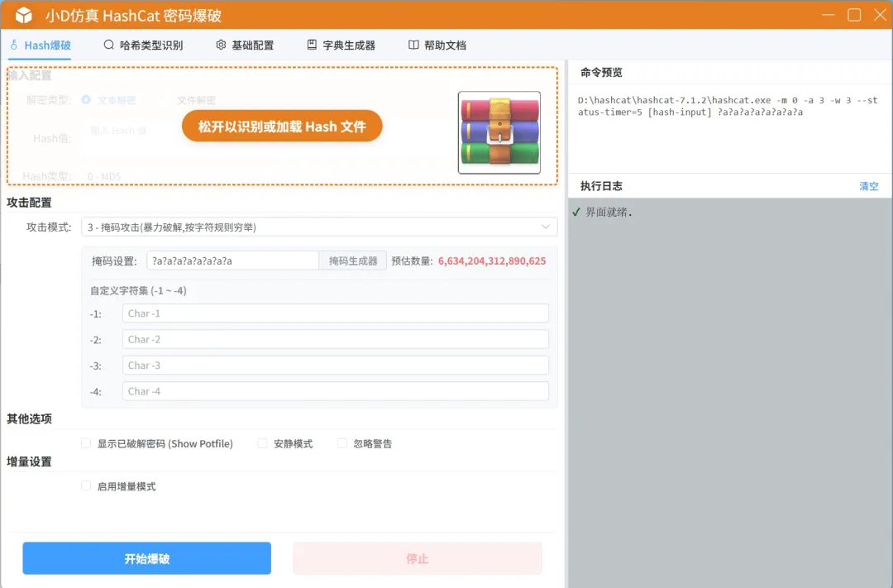Open the 掩码生成器 button
This screenshot has width=893, height=588.
(353, 261)
